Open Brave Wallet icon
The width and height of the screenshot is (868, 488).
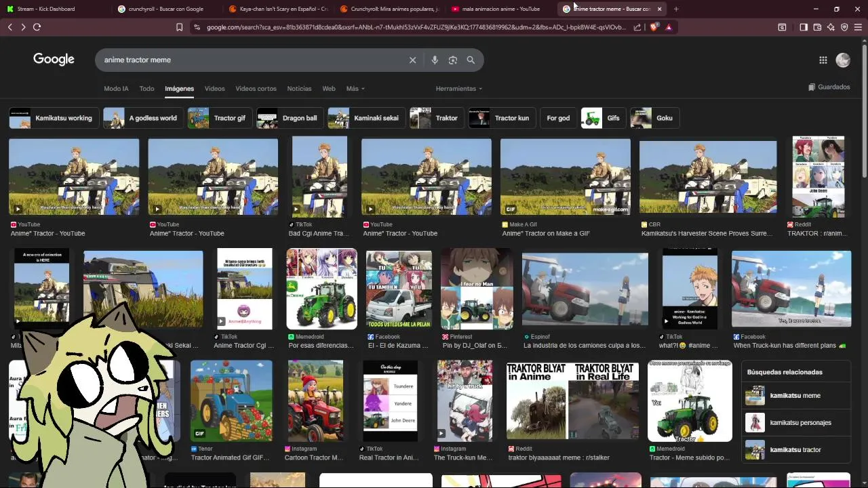click(817, 27)
